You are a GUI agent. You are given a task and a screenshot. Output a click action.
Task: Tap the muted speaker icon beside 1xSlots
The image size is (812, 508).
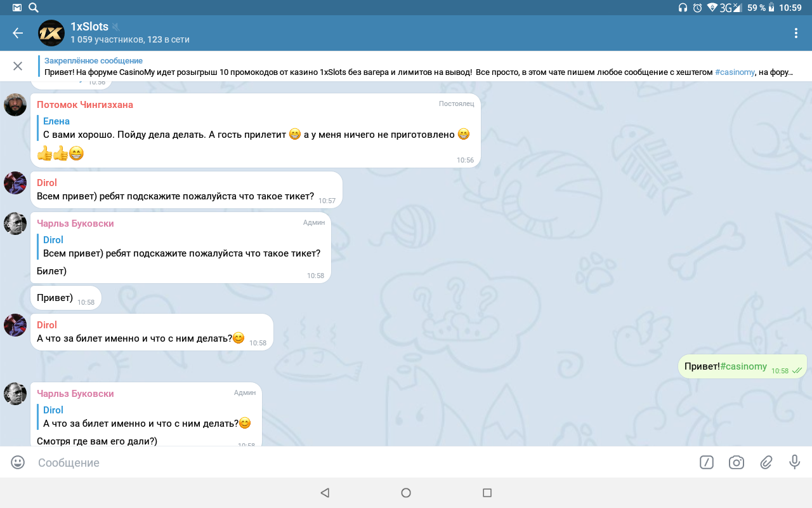coord(116,27)
